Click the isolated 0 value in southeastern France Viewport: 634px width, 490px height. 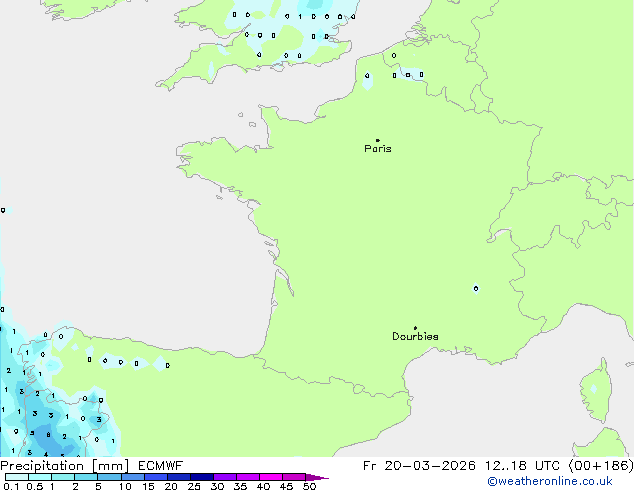click(476, 288)
